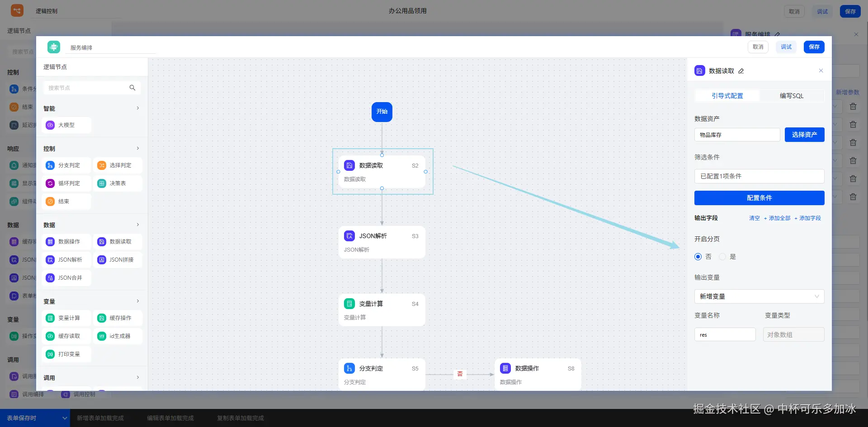Collapse the 数据 node group
Viewport: 868px width, 427px height.
(x=138, y=225)
